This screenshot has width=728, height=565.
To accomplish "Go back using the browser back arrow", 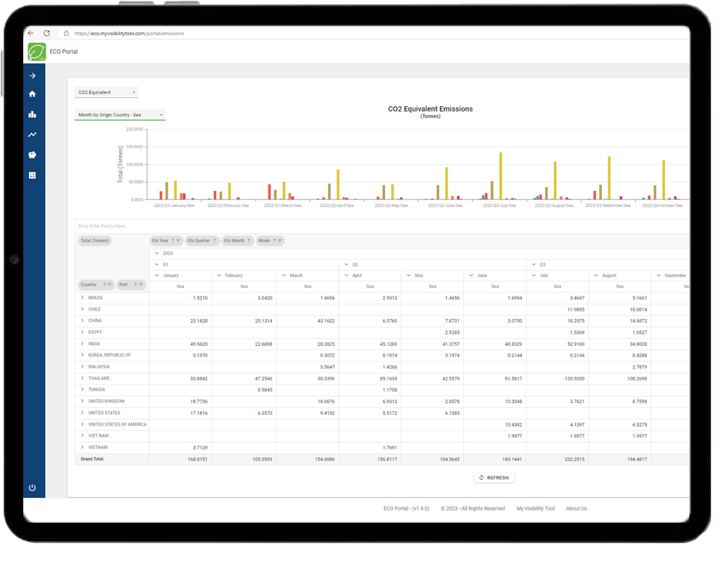I will coord(31,33).
